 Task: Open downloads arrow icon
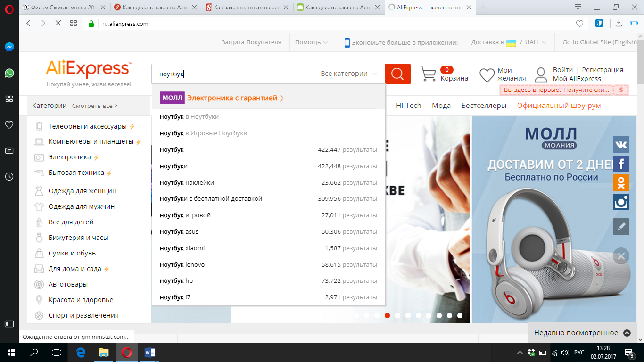point(619,23)
